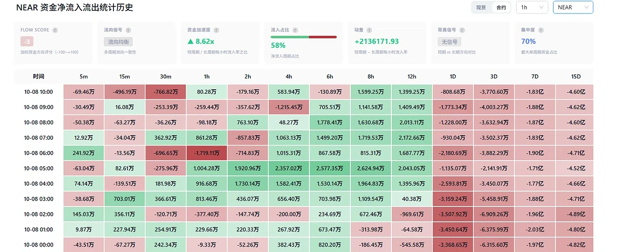Click the -766.82万 cell
The image size is (644, 252).
166,92
